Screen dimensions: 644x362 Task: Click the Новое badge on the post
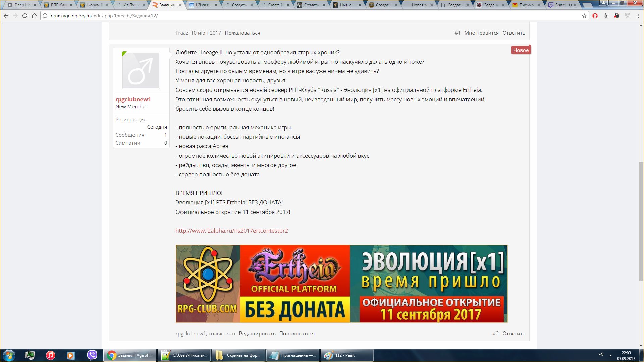521,50
